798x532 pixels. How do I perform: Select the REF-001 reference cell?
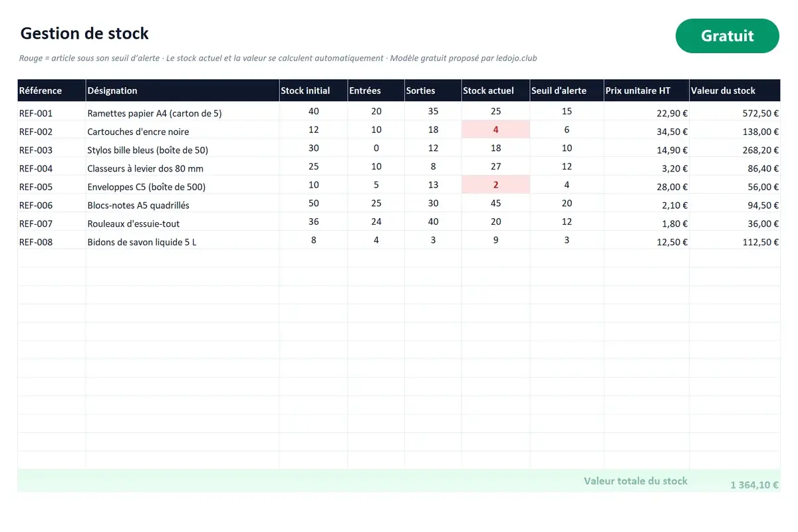pos(52,112)
